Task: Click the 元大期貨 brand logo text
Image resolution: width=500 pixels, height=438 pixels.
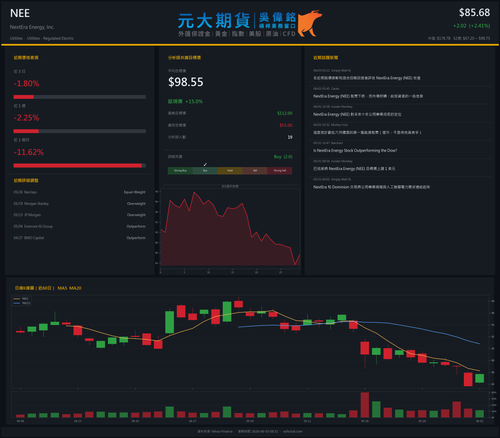Action: pos(214,21)
